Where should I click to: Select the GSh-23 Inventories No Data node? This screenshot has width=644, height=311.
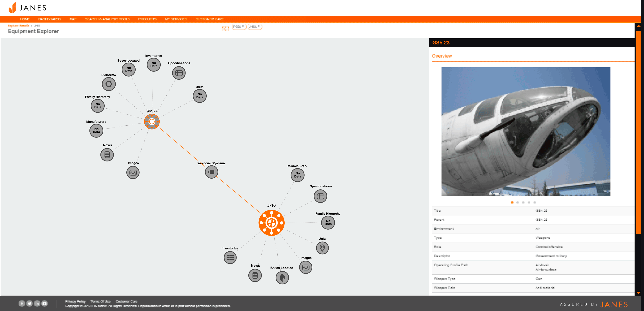[x=154, y=64]
